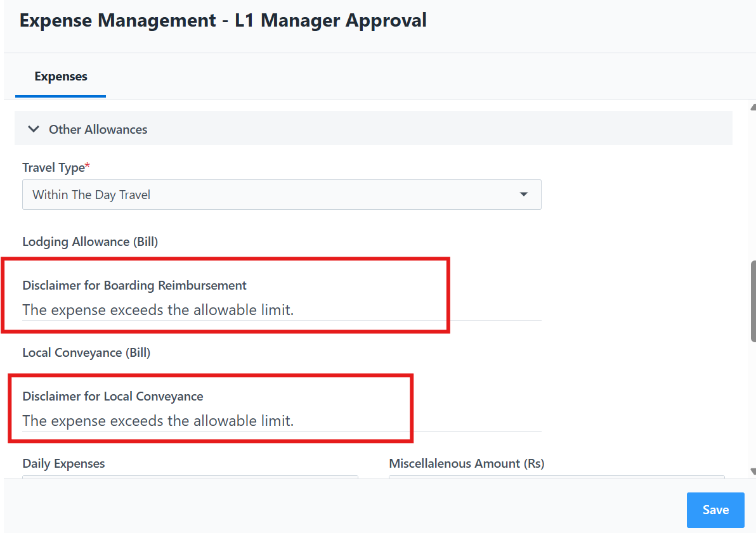Click the boarding reimbursement exceeds-limit message
This screenshot has width=756, height=533.
click(x=158, y=310)
